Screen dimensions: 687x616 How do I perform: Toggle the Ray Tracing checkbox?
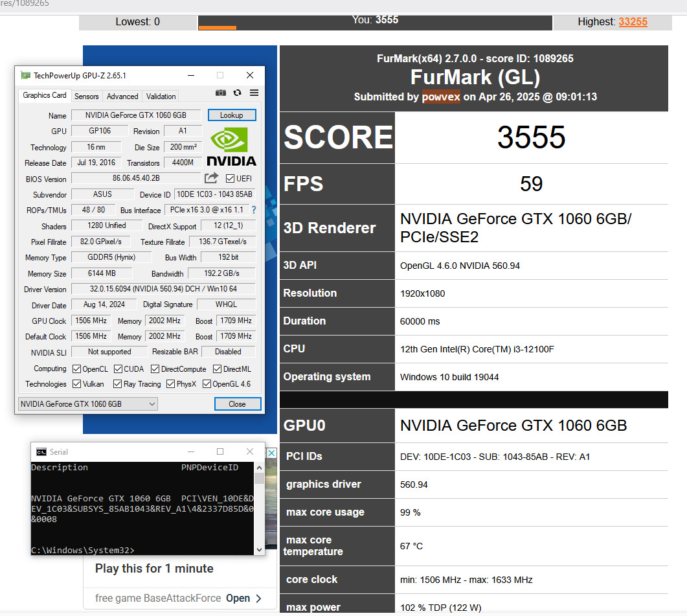coord(118,384)
